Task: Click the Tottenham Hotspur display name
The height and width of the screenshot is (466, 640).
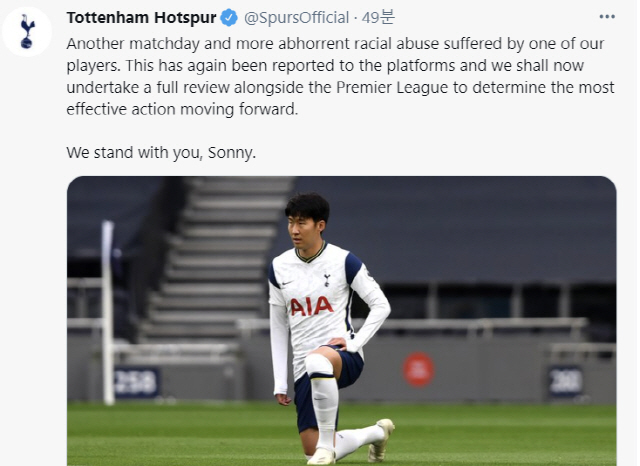Action: tap(141, 18)
